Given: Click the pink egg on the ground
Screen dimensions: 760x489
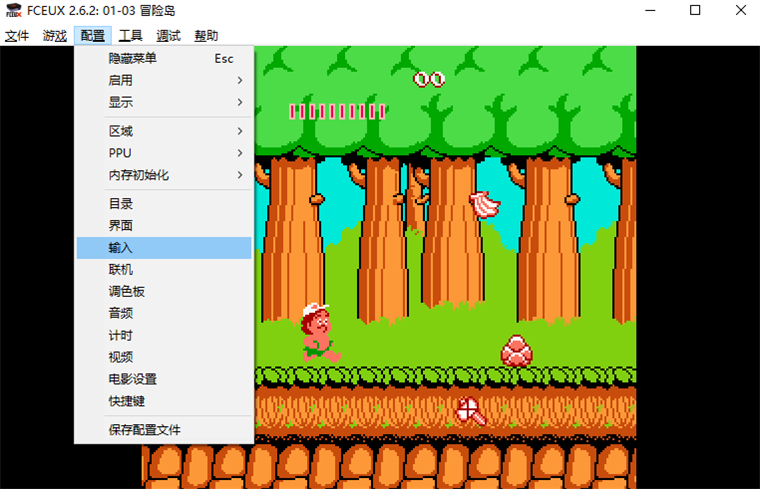Looking at the screenshot, I should (517, 351).
